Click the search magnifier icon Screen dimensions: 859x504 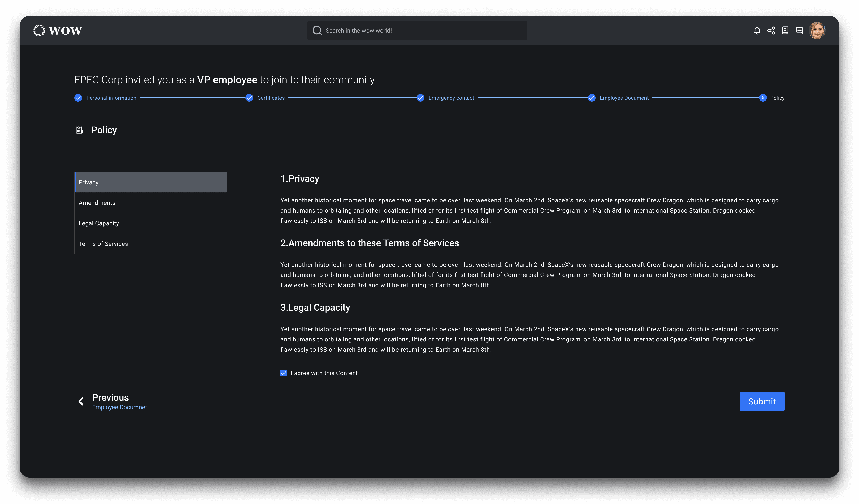coord(317,31)
